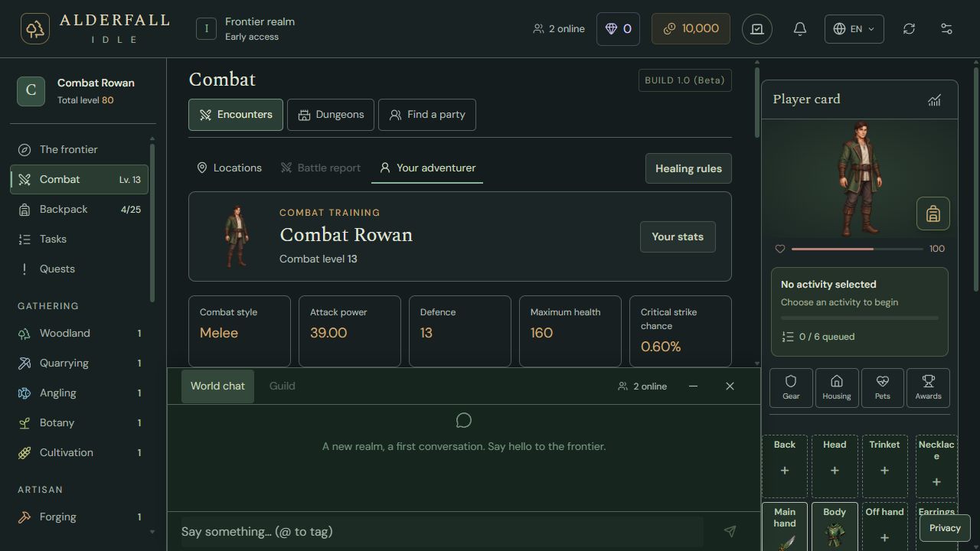Open the EN language dropdown

854,29
